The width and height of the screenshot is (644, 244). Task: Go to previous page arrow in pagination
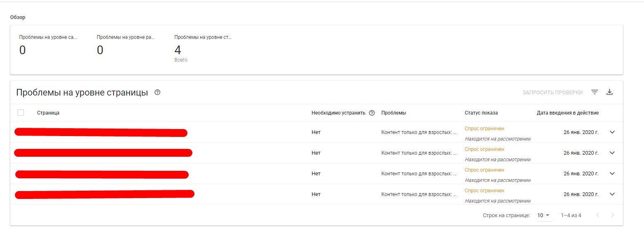pos(597,215)
